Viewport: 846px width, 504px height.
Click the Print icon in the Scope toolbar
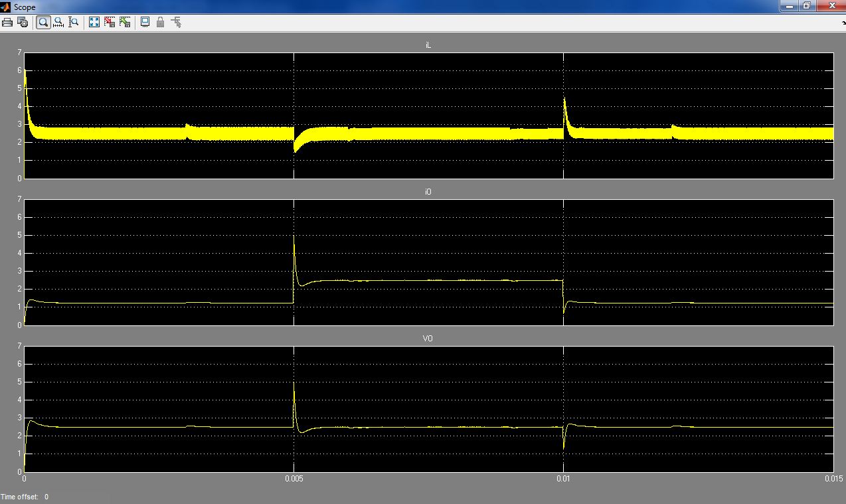pyautogui.click(x=7, y=22)
